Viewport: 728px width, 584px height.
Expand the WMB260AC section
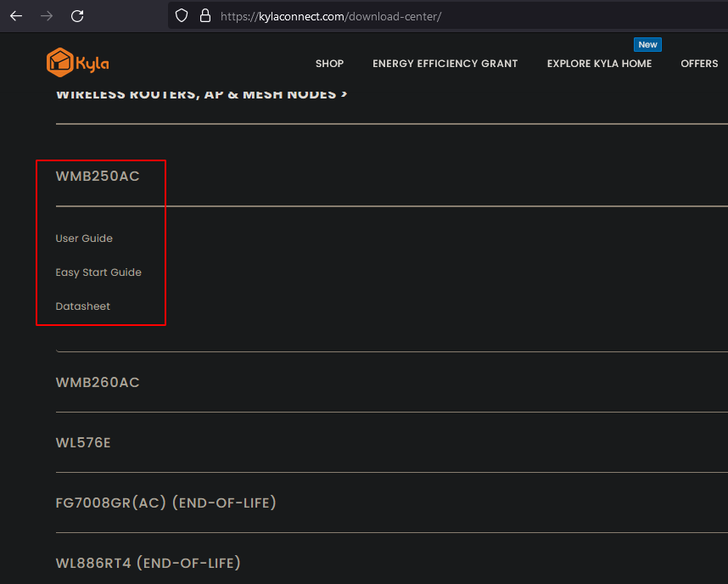tap(98, 382)
